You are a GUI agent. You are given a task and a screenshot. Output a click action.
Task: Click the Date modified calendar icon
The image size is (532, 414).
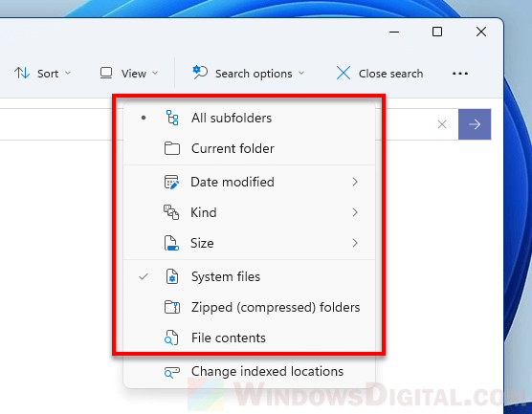pos(171,182)
